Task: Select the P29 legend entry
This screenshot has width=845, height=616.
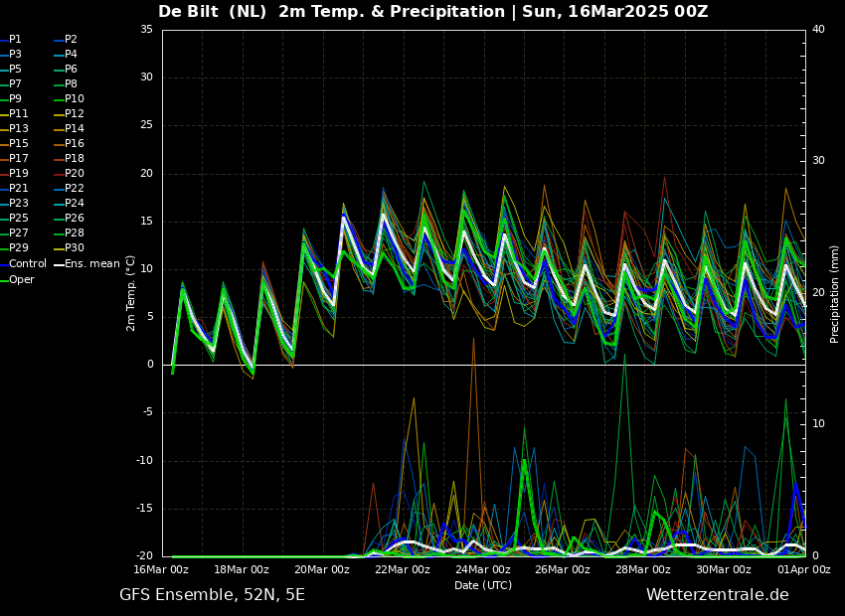Action: 15,247
